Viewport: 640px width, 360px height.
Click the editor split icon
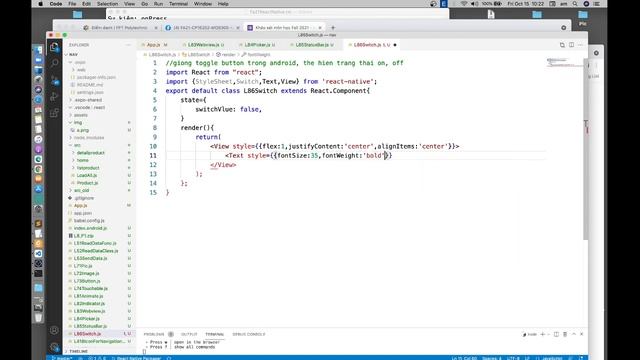(x=571, y=45)
